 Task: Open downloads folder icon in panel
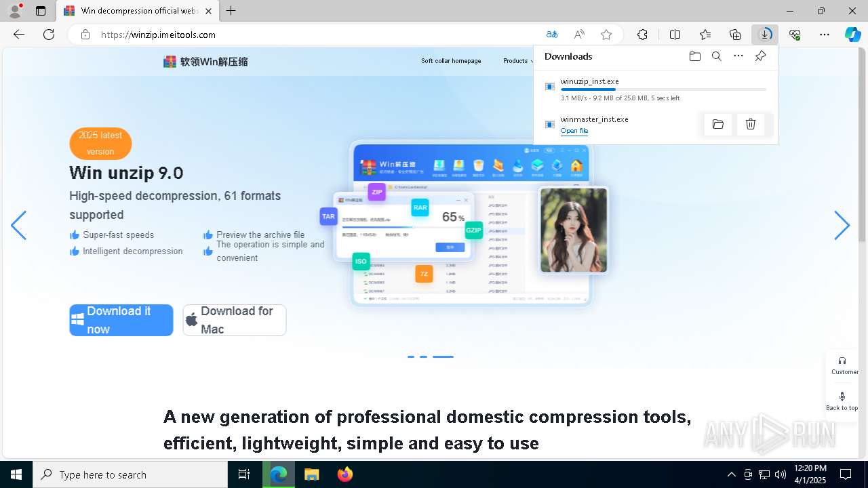[x=694, y=56]
